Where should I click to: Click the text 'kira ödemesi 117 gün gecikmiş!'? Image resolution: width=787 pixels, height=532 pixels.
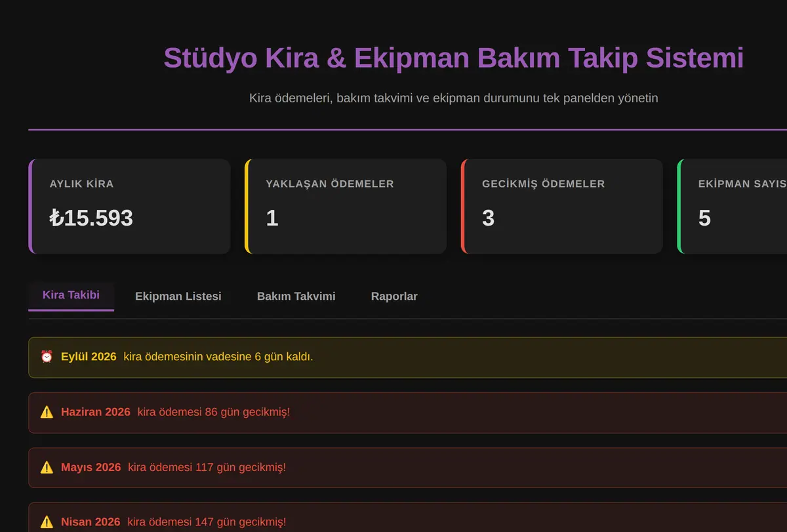tap(207, 467)
